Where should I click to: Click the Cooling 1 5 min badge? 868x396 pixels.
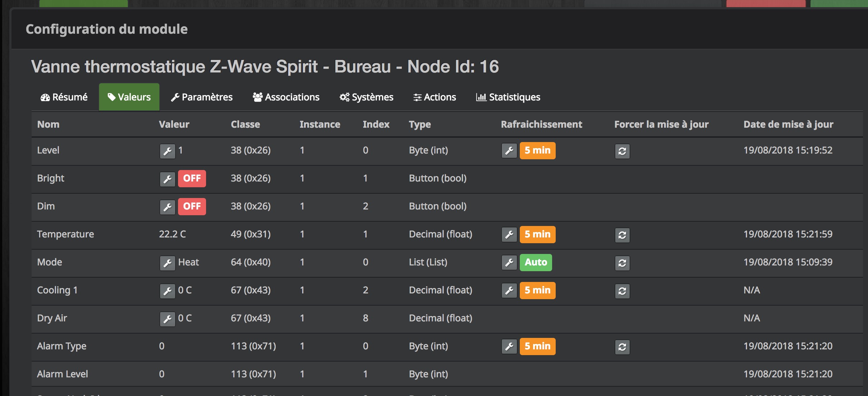(x=538, y=290)
